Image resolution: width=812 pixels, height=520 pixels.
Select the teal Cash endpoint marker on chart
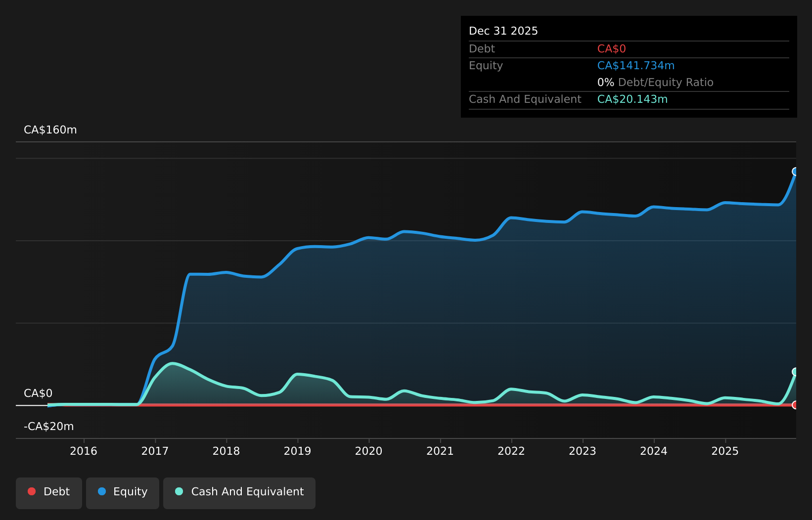click(x=795, y=372)
